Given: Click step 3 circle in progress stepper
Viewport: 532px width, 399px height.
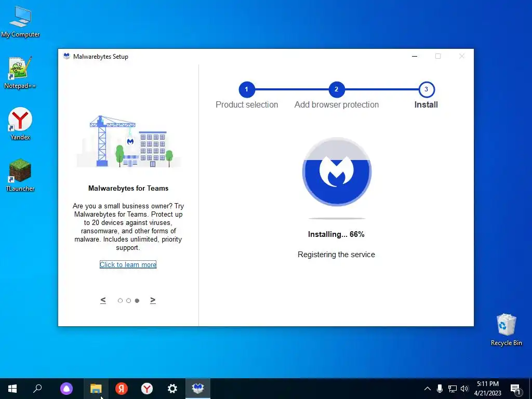Looking at the screenshot, I should 427,89.
